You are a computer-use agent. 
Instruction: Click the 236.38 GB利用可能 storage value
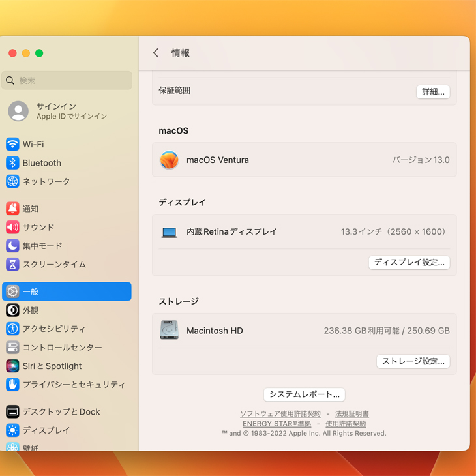pos(361,331)
